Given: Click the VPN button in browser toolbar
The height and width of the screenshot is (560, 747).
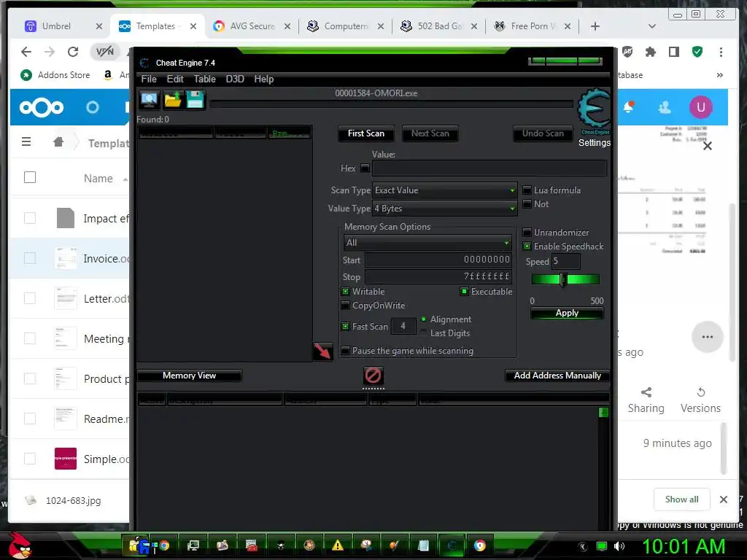Looking at the screenshot, I should coord(105,52).
